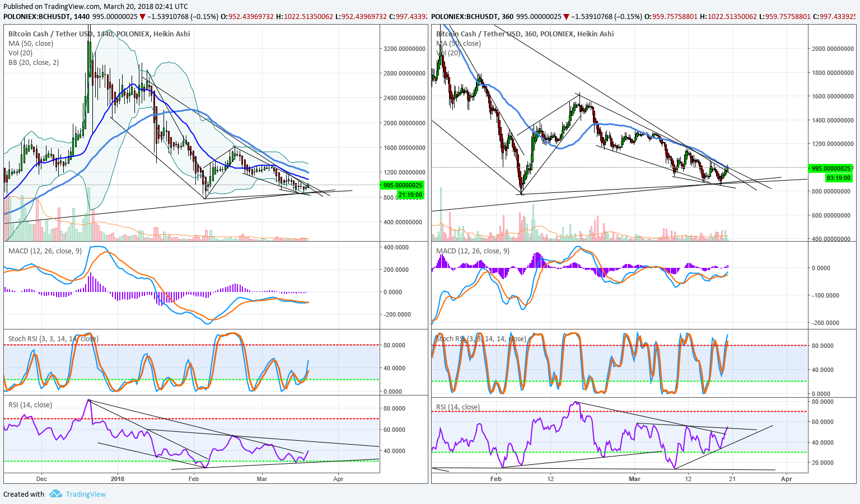Click the 03:19:00 candle countdown label
The width and height of the screenshot is (860, 504).
839,178
